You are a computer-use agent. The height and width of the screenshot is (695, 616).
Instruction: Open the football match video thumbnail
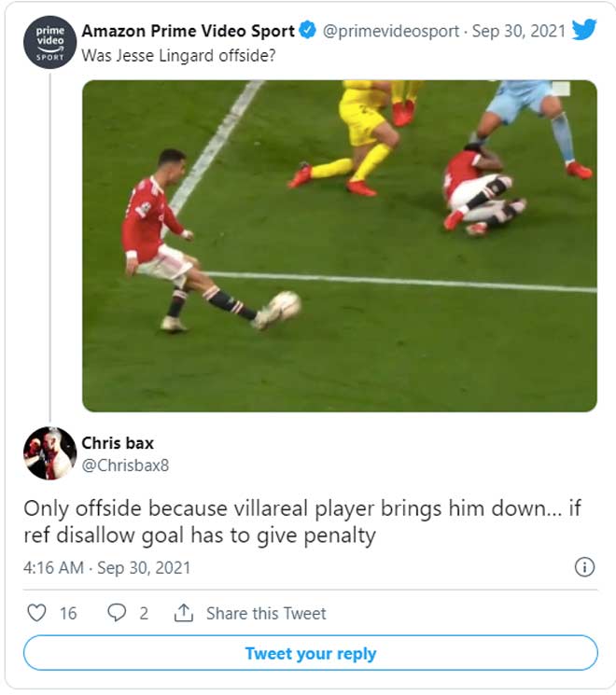pyautogui.click(x=339, y=245)
